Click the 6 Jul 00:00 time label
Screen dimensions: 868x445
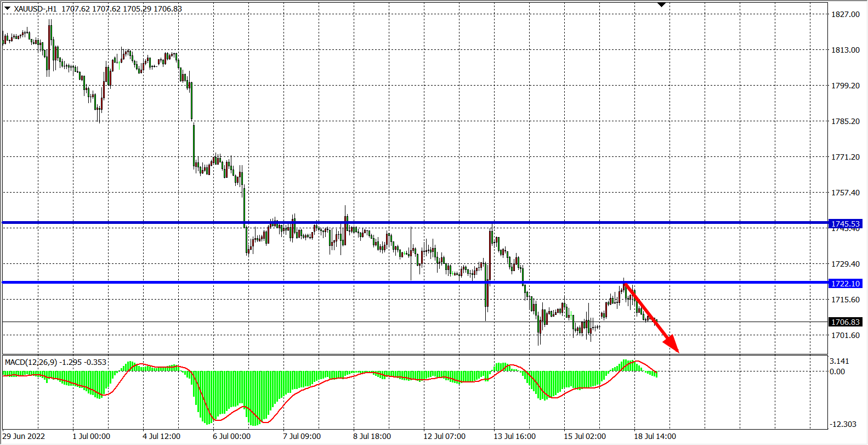pyautogui.click(x=231, y=436)
